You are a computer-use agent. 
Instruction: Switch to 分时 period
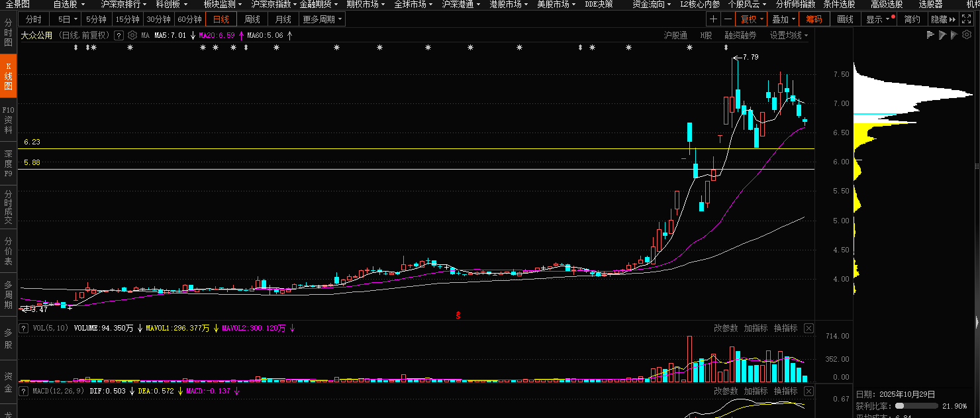33,19
